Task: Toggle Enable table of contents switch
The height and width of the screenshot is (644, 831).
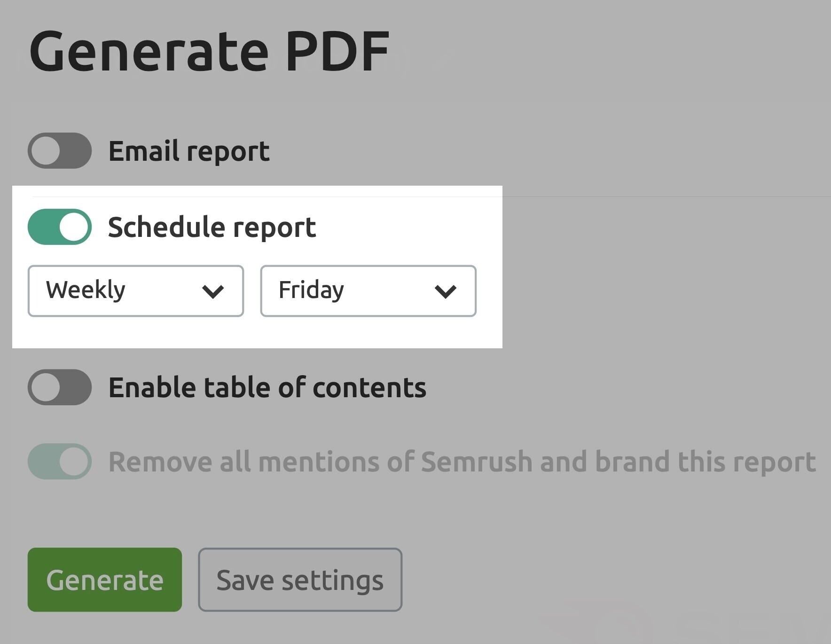Action: [60, 387]
